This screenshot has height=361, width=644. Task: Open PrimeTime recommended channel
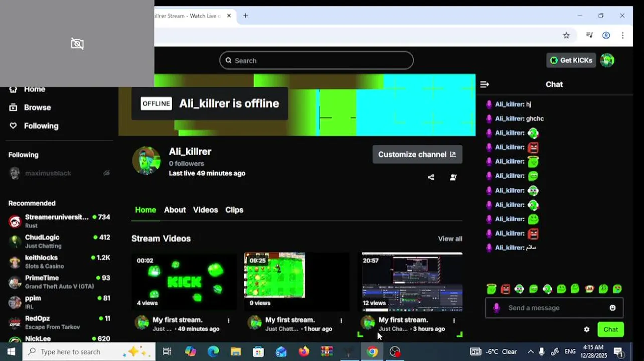tap(59, 282)
